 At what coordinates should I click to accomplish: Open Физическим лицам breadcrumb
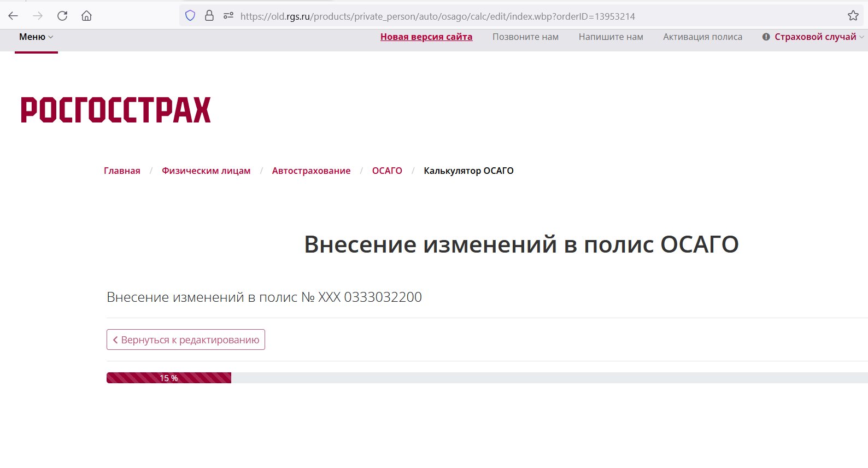pos(206,171)
